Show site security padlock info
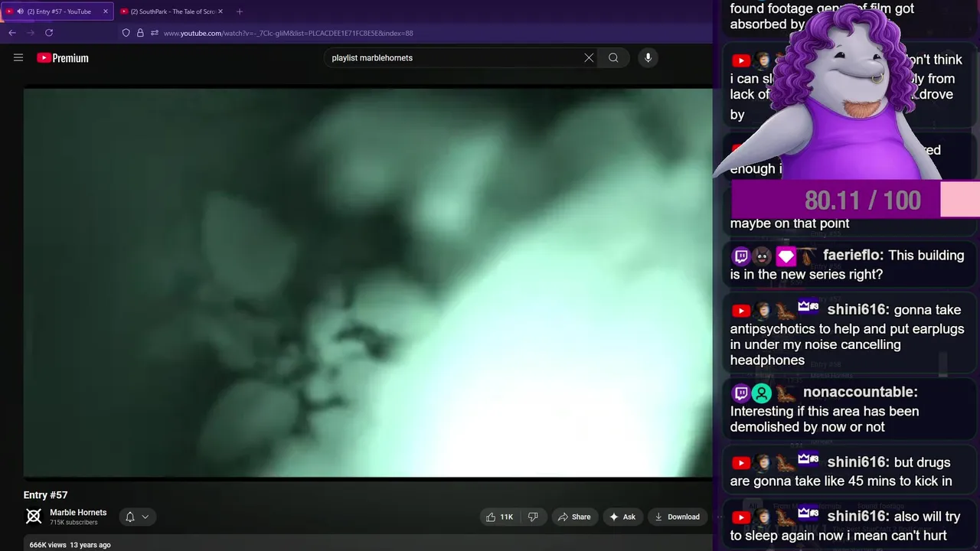This screenshot has width=980, height=551. 140,33
